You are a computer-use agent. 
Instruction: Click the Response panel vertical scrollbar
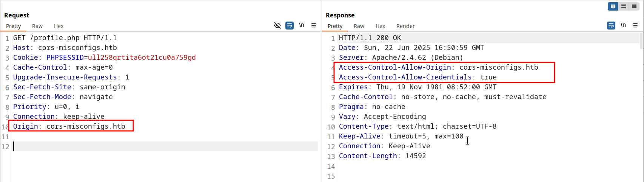641,41
